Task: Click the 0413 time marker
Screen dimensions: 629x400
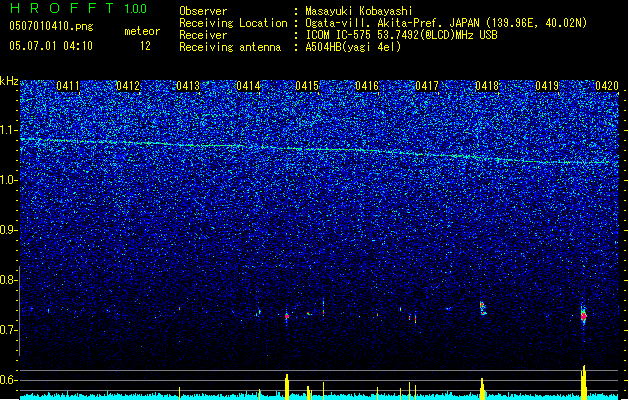Action: (188, 86)
